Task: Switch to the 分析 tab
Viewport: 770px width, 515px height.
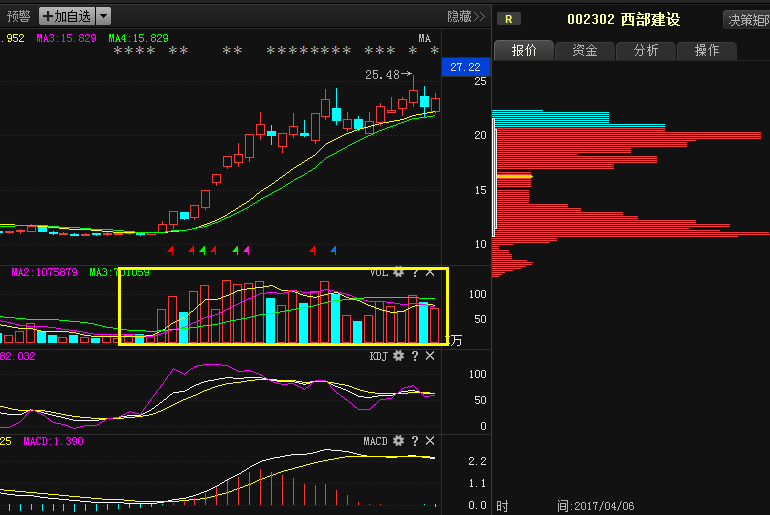Action: point(645,50)
